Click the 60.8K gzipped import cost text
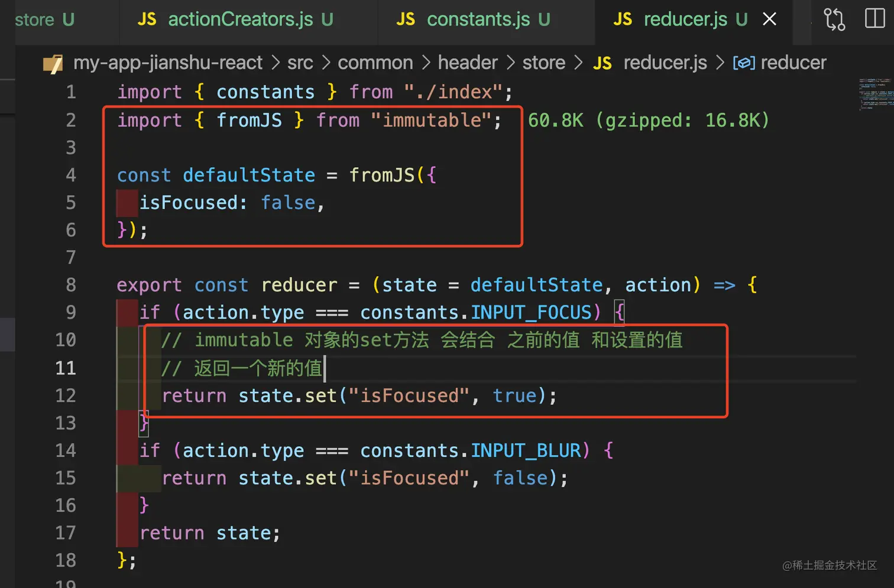Image resolution: width=894 pixels, height=588 pixels. click(x=648, y=121)
